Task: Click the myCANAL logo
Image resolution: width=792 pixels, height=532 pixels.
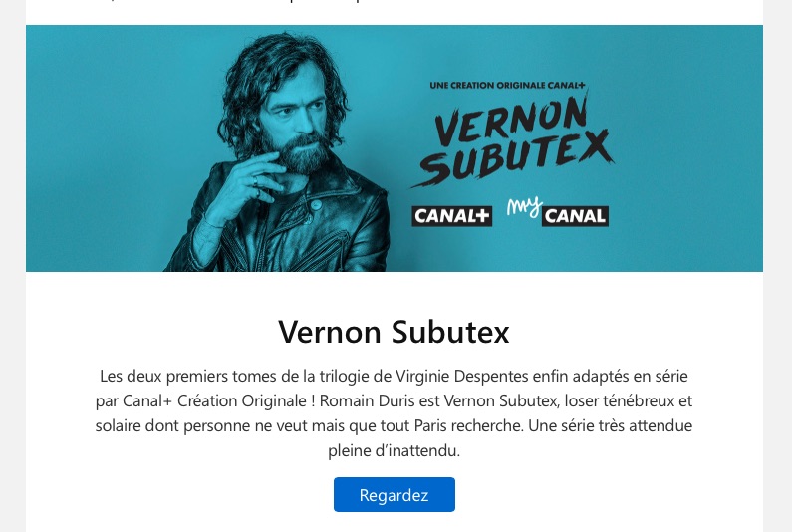Action: (x=558, y=212)
